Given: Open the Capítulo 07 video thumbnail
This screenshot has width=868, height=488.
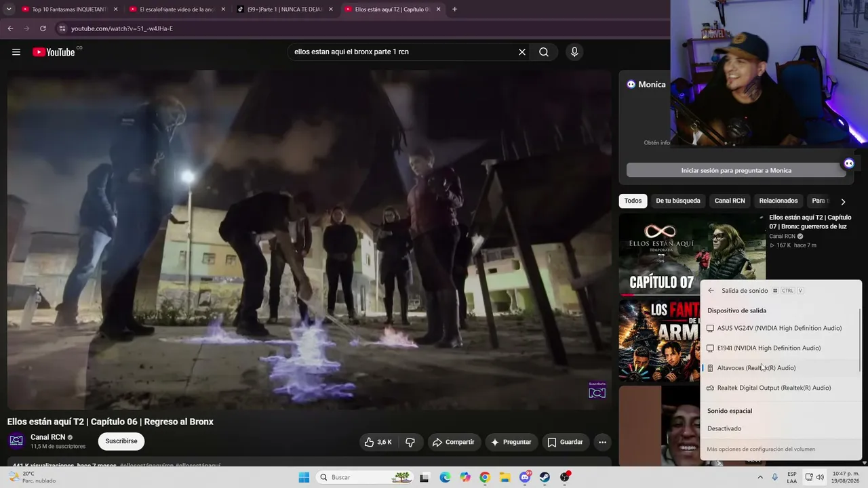Looking at the screenshot, I should click(692, 254).
